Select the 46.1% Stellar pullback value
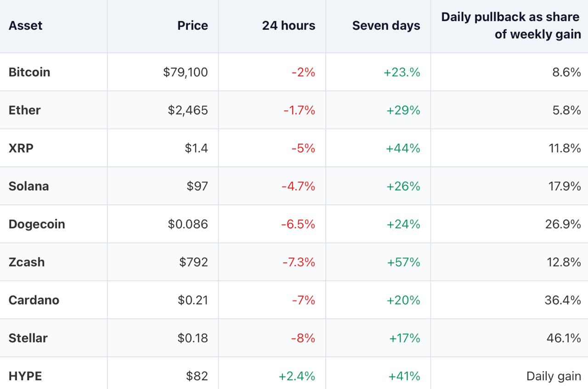The height and width of the screenshot is (389, 588). 564,338
